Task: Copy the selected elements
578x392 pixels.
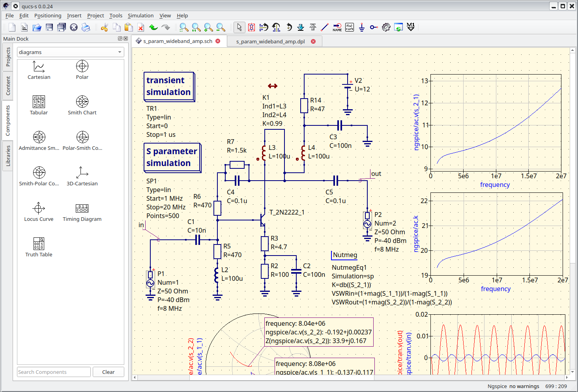Action: coord(116,27)
